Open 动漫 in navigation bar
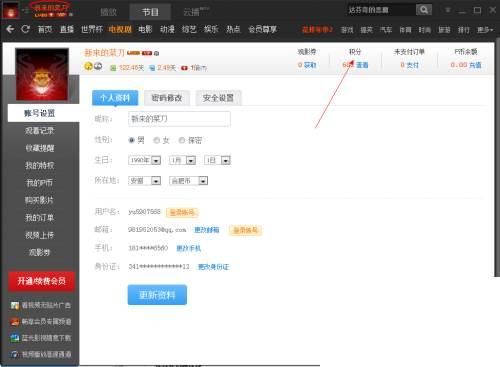500x367 pixels. pyautogui.click(x=167, y=29)
